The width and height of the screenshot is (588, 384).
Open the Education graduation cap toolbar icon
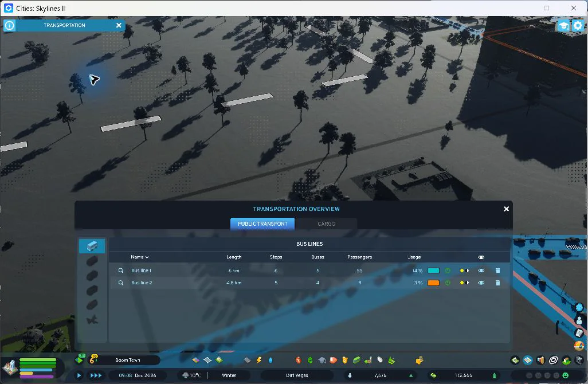click(x=322, y=360)
